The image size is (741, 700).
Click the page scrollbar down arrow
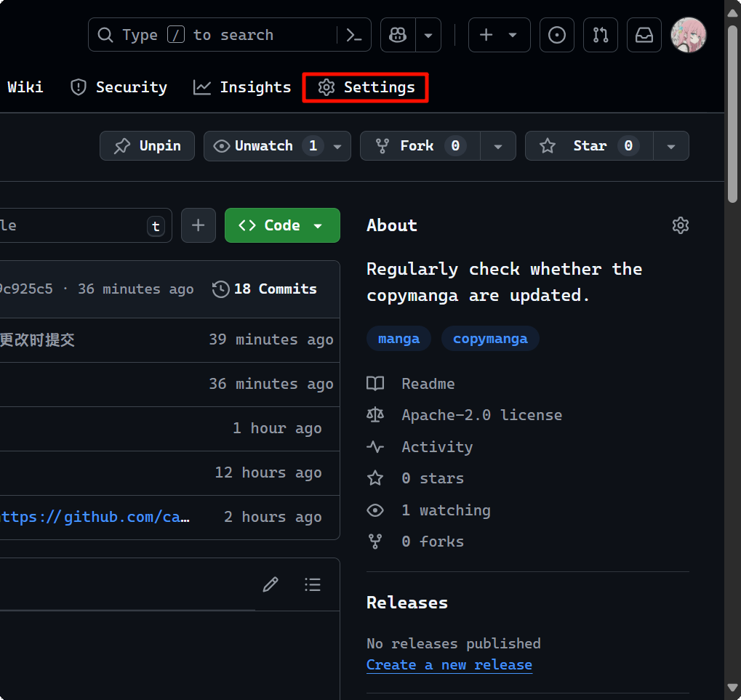732,688
